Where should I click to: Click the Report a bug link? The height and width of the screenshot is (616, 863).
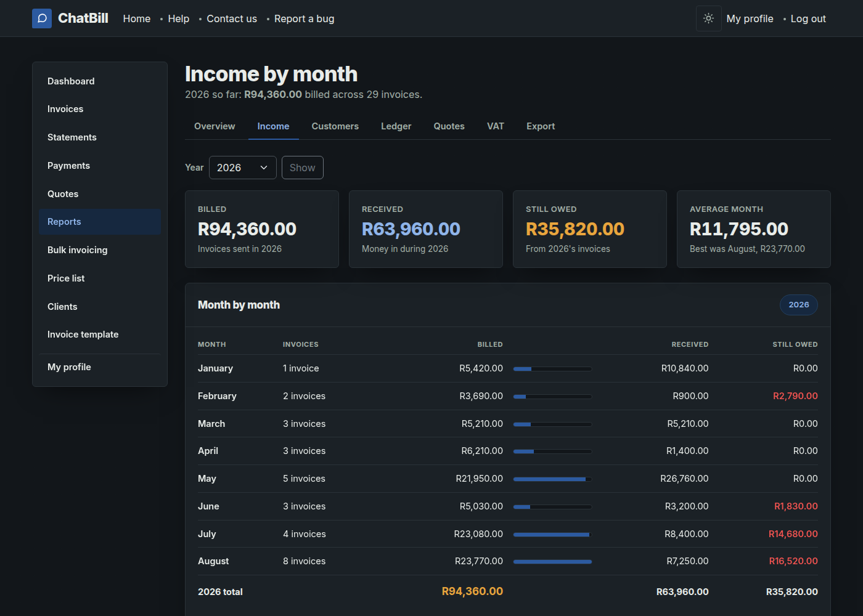[305, 18]
